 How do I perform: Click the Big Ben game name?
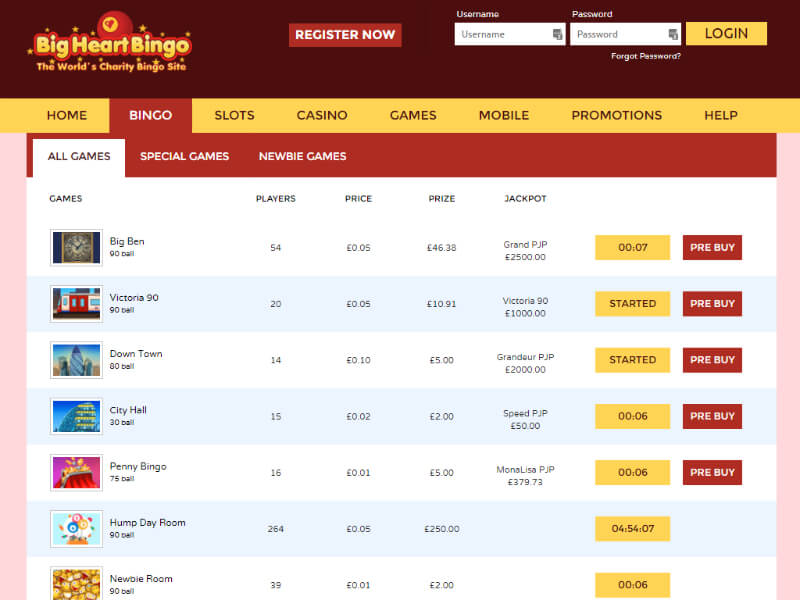127,241
